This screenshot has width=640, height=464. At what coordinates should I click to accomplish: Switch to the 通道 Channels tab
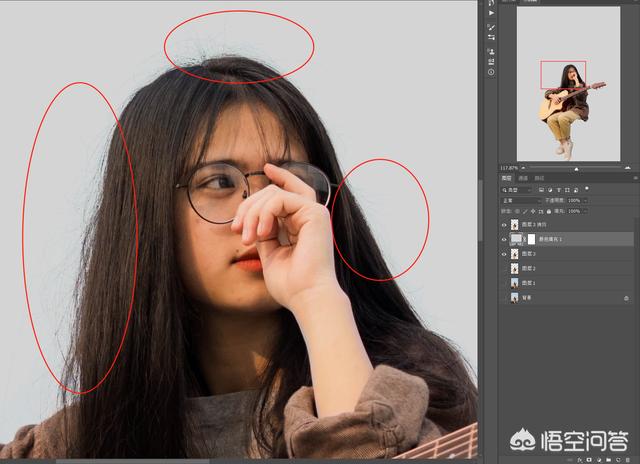click(523, 178)
